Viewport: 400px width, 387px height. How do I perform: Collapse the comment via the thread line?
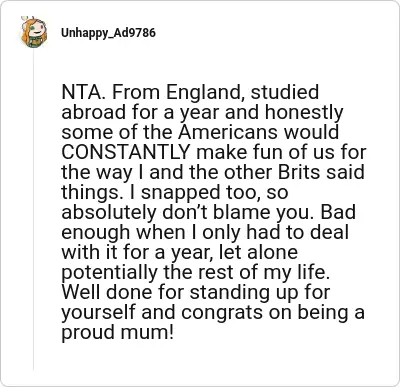(x=33, y=210)
